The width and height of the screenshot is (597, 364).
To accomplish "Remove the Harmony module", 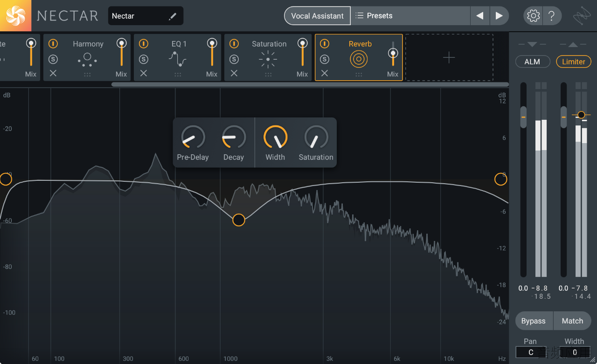I will pos(53,73).
